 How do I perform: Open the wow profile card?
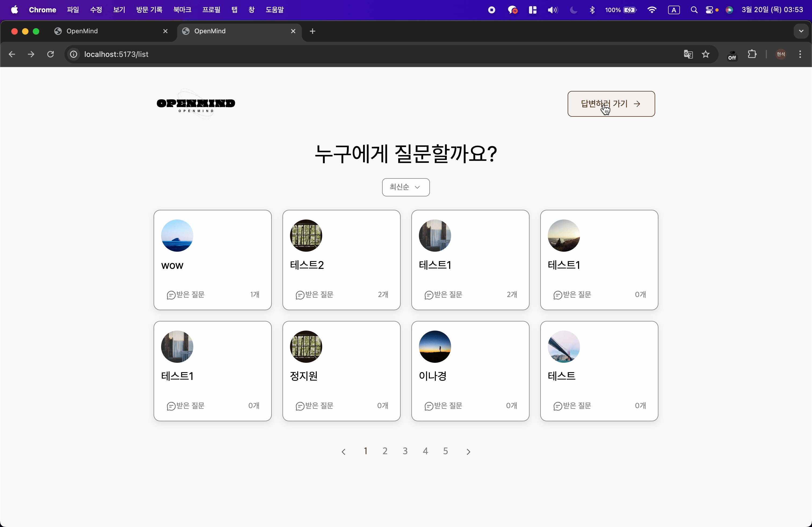213,260
